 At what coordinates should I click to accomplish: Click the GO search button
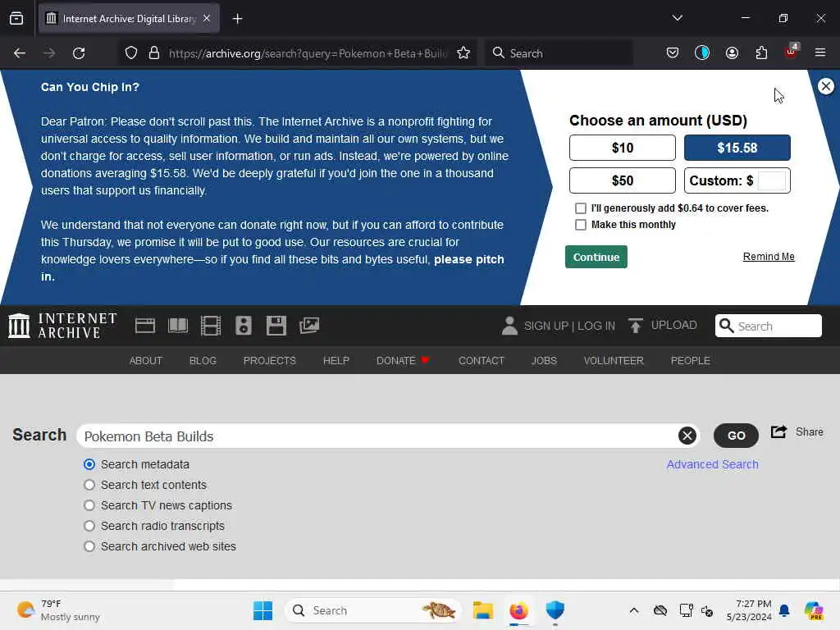(736, 436)
